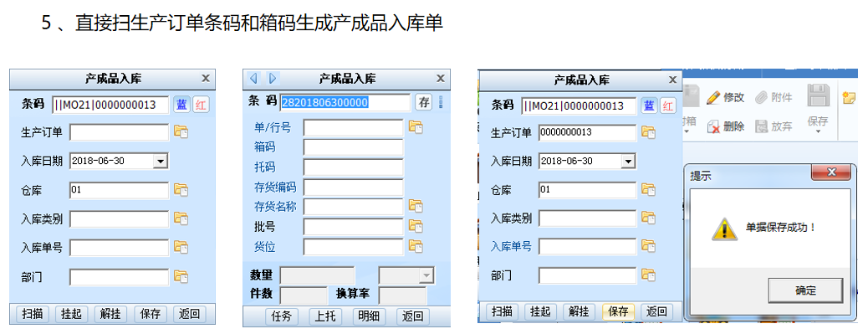The width and height of the screenshot is (868, 334).
Task: Go to previous record with left arrow in middle panel
Action: click(x=253, y=78)
